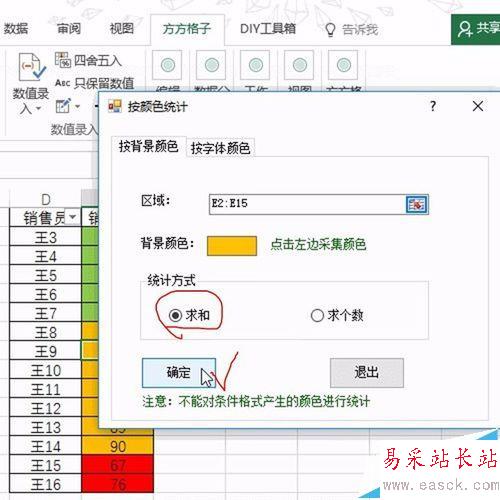Click the 四舍五入 rounding icon
Viewport: 500px width, 500px height.
(63, 60)
